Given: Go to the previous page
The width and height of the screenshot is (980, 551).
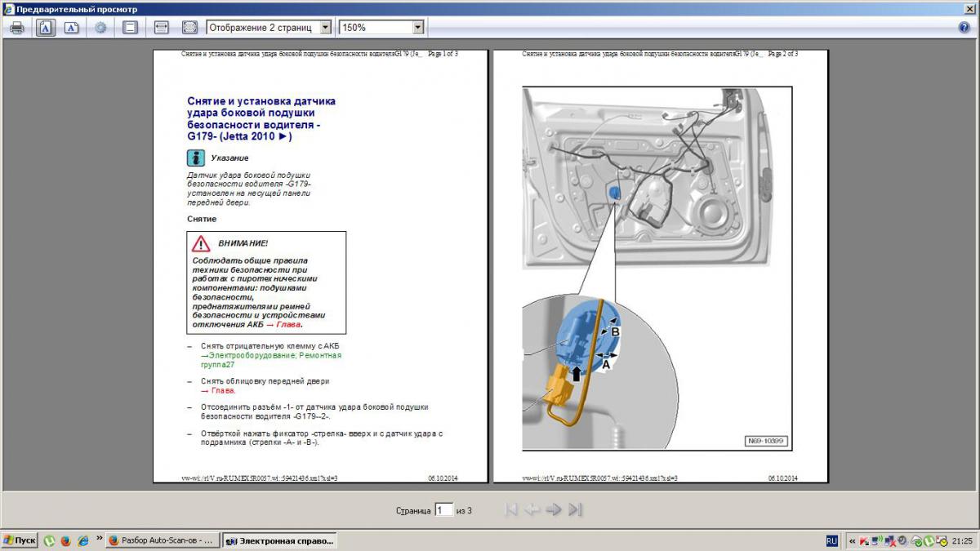Looking at the screenshot, I should [x=532, y=509].
